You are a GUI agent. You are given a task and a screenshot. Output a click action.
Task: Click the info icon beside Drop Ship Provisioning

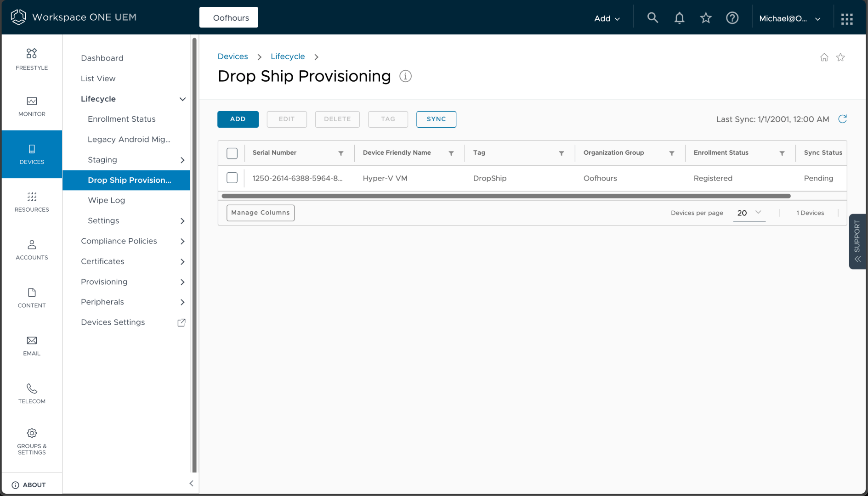405,76
